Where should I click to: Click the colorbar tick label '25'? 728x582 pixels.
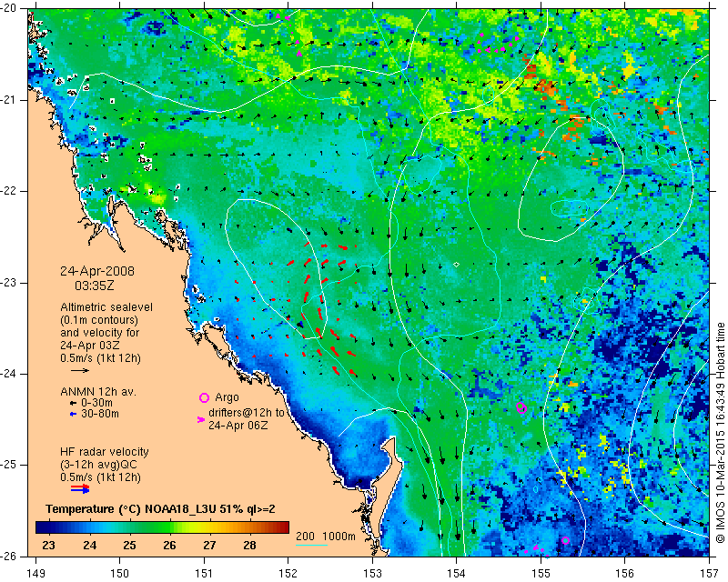(129, 545)
